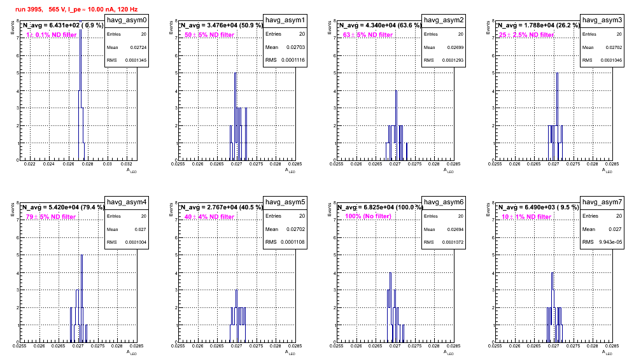Click Mean value 0.02702 in havg_asym5
Screen dimensions: 634x364
(x=295, y=229)
